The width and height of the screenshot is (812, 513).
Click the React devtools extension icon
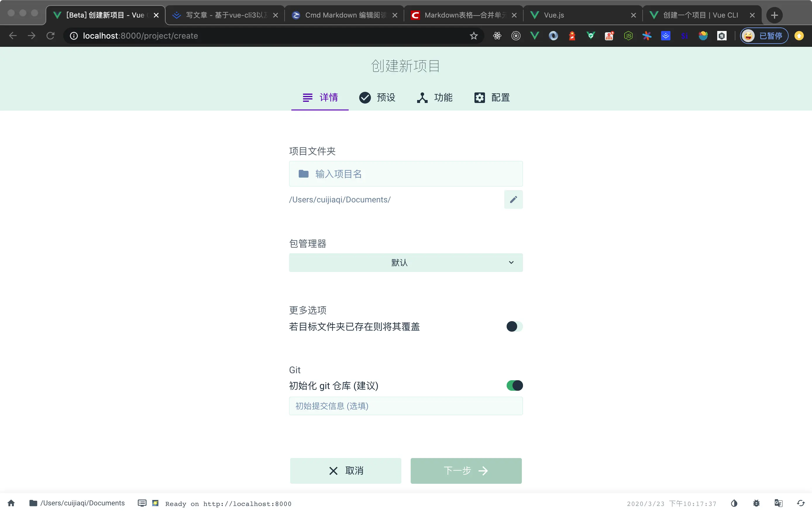coord(497,36)
